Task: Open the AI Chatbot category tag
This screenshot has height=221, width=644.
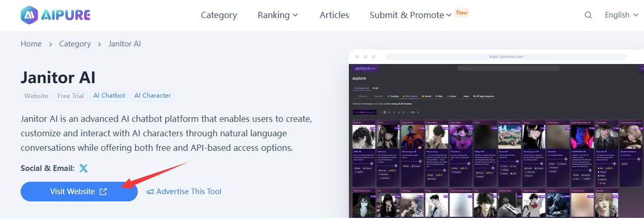Action: (x=109, y=96)
